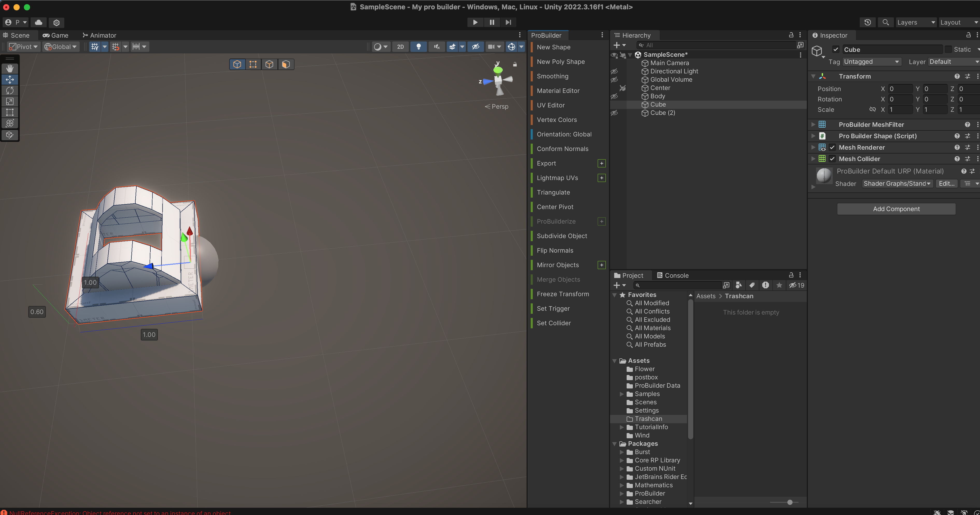Toggle 2D view mode

point(400,47)
